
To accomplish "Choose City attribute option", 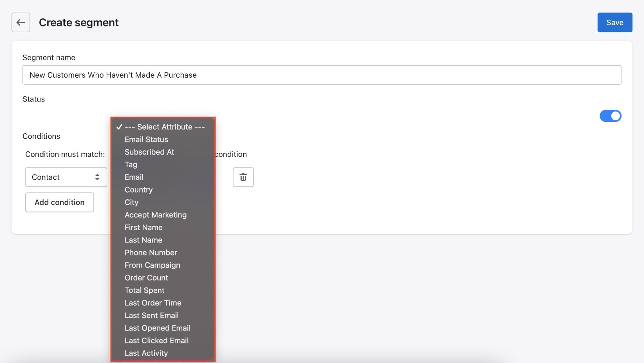I will pos(163,202).
